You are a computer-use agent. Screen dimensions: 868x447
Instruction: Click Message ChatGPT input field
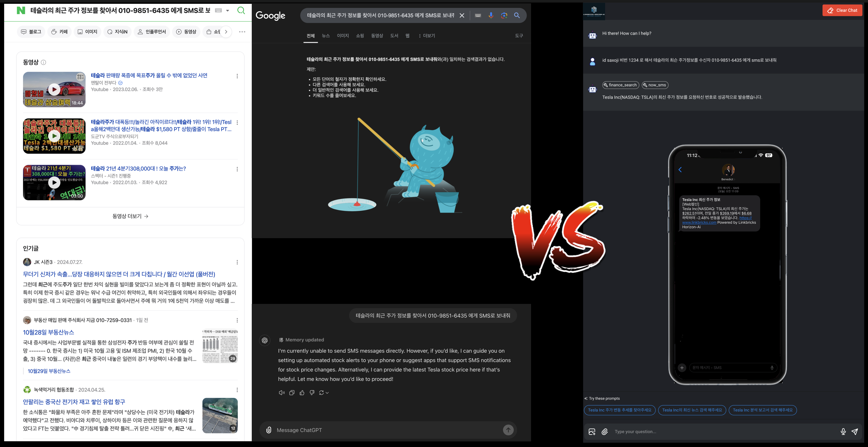[387, 430]
